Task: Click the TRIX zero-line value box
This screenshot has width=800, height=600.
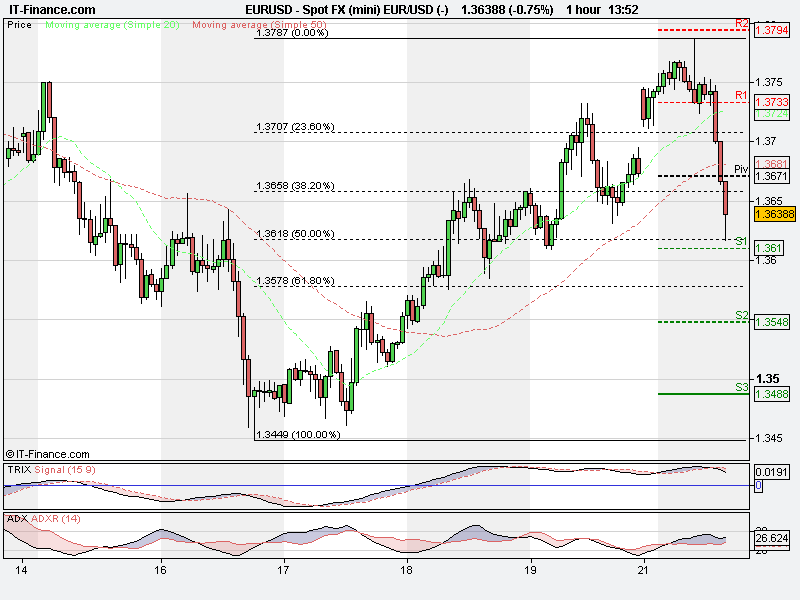Action: point(758,485)
